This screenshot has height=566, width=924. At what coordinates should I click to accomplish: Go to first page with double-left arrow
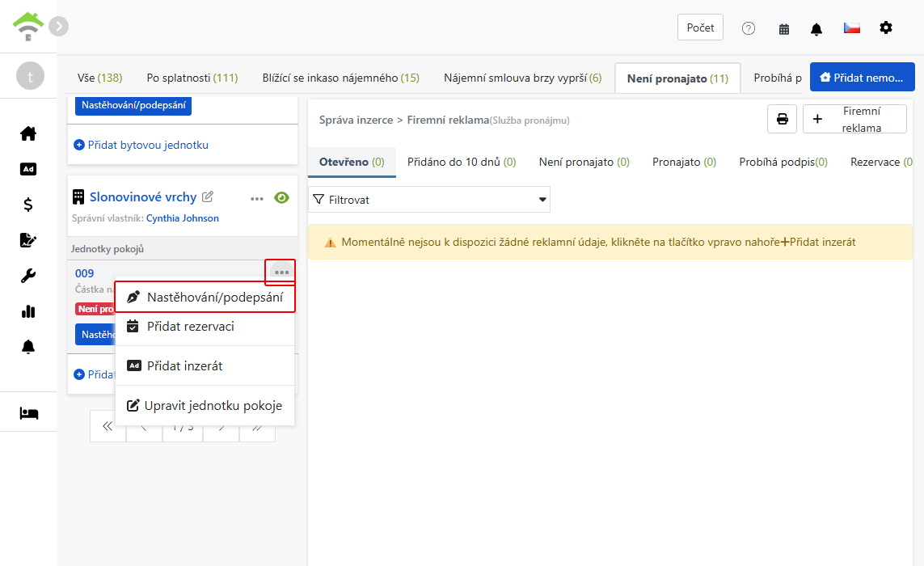pos(108,425)
